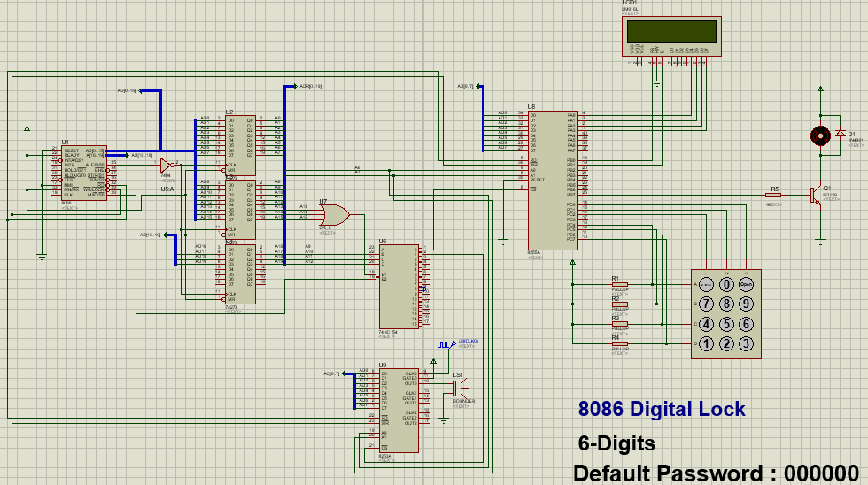
Task: Click keypad key number 9
Action: pyautogui.click(x=746, y=304)
